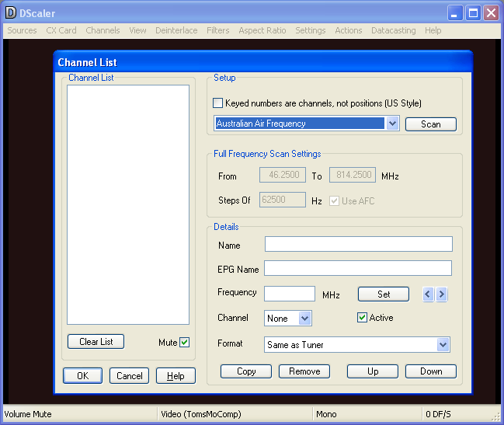The image size is (504, 425).
Task: Move channel with the Up button
Action: click(x=373, y=371)
